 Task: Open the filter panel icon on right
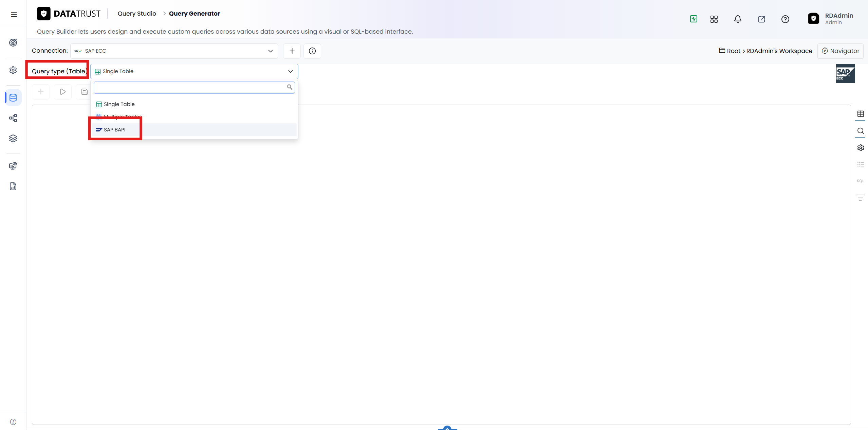861,198
